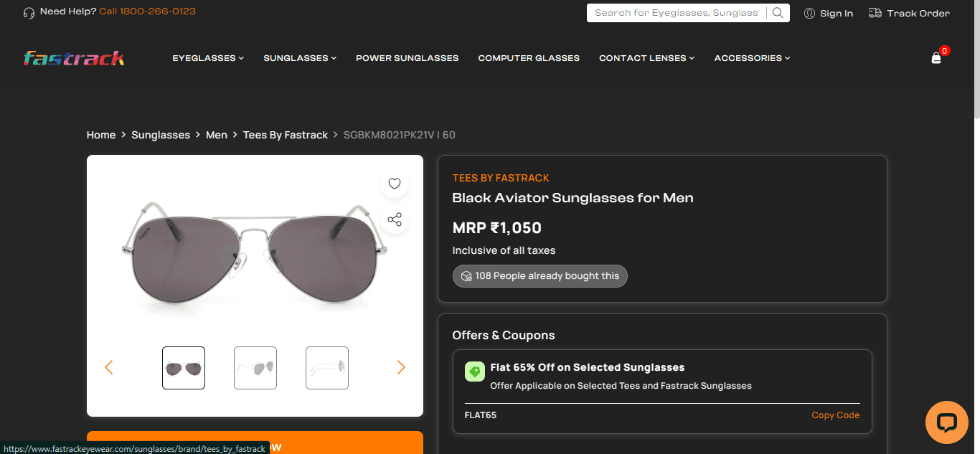The height and width of the screenshot is (454, 980).
Task: Click the search magnifier icon
Action: [778, 13]
